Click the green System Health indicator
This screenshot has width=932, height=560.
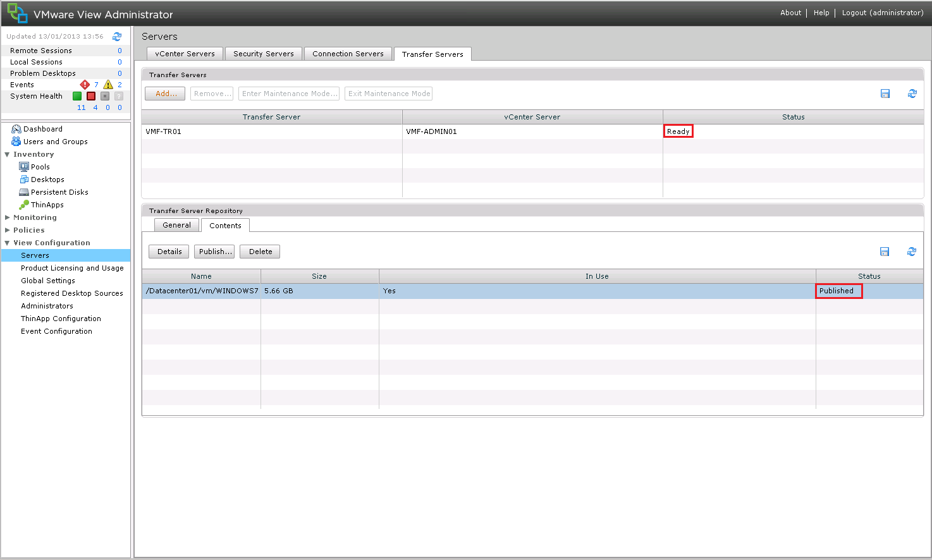point(77,96)
